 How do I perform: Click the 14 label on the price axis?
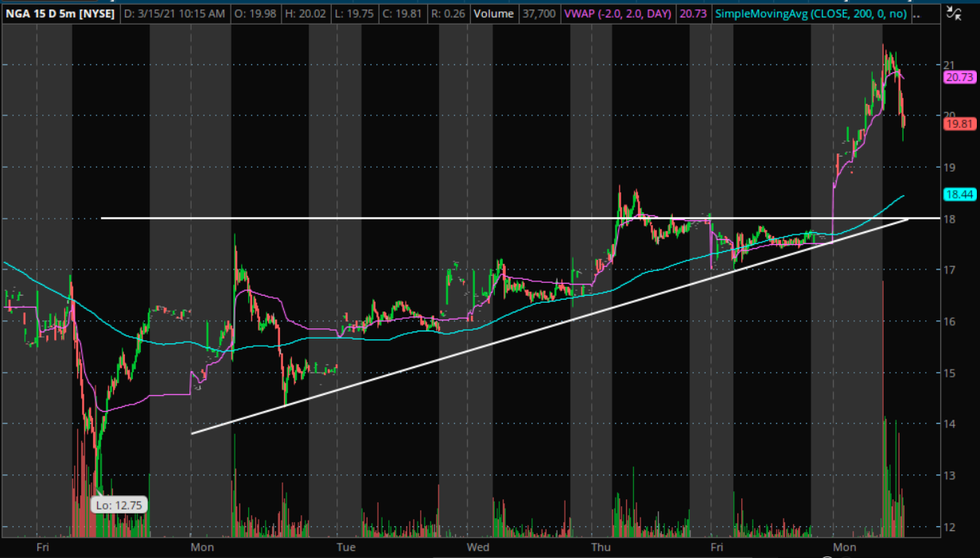tap(948, 424)
